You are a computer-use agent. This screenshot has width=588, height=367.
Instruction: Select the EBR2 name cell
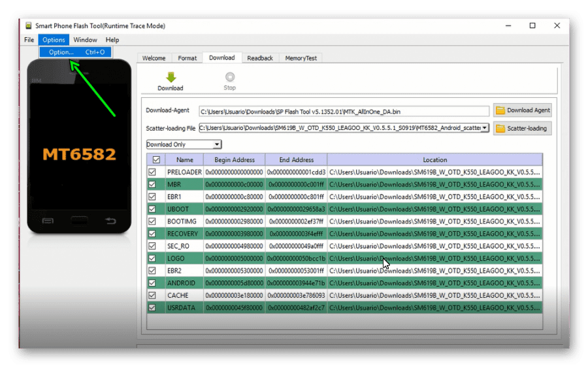coord(184,270)
